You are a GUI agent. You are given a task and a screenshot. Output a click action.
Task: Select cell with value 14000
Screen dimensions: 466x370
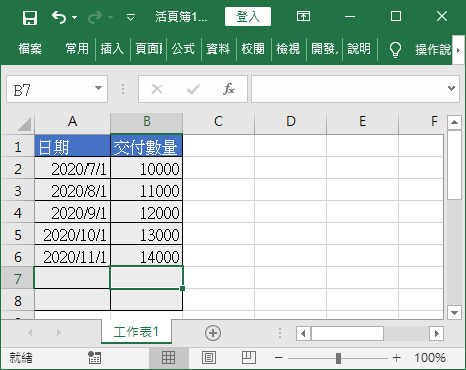(147, 256)
